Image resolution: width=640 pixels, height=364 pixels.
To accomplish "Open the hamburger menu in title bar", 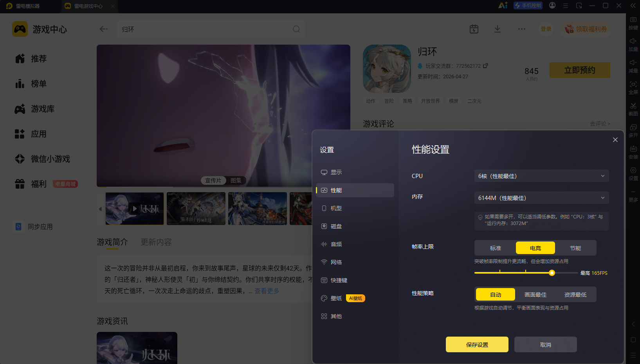I will click(566, 5).
